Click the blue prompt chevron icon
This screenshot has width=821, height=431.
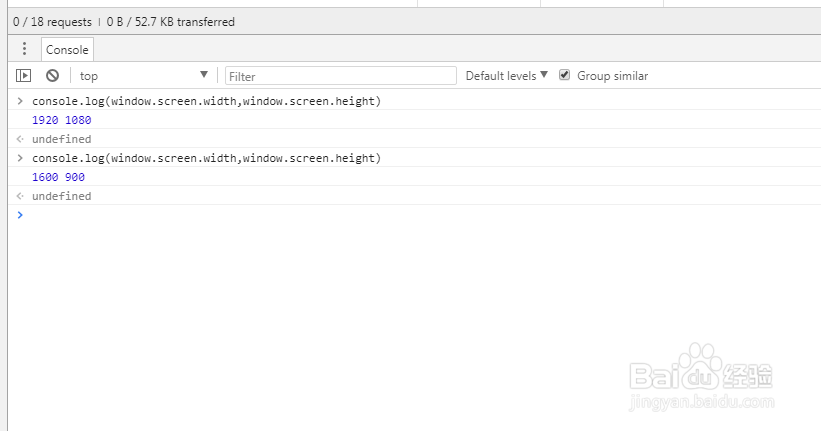pyautogui.click(x=19, y=215)
